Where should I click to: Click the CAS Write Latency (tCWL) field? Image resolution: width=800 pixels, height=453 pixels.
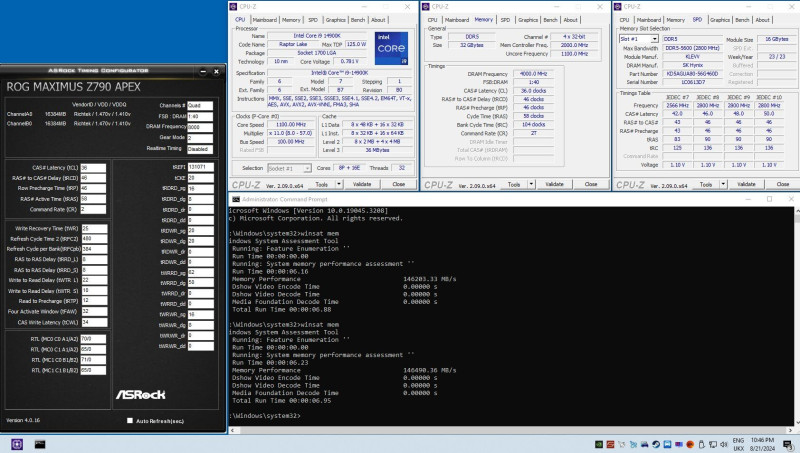point(94,322)
